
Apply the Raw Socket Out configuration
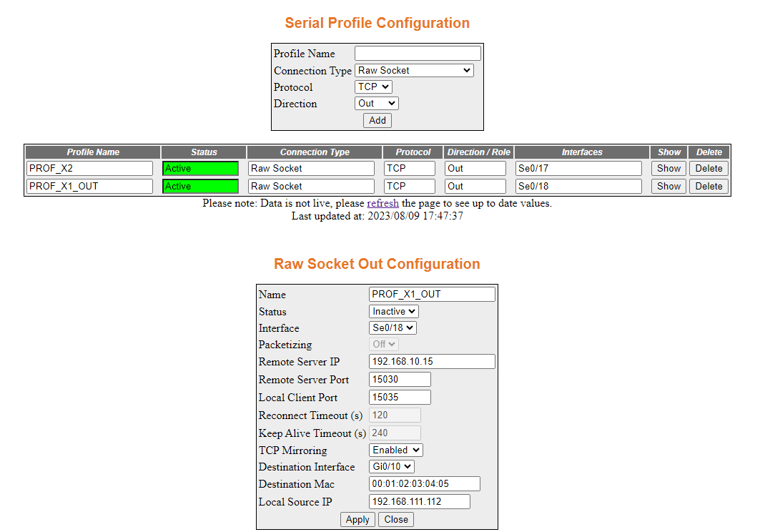point(357,519)
